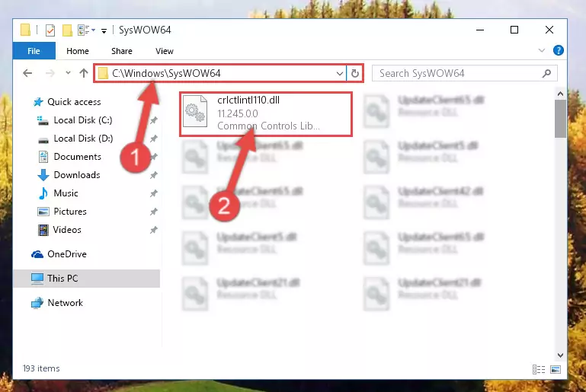Open the address bar history dropdown
This screenshot has width=586, height=392.
pyautogui.click(x=339, y=73)
